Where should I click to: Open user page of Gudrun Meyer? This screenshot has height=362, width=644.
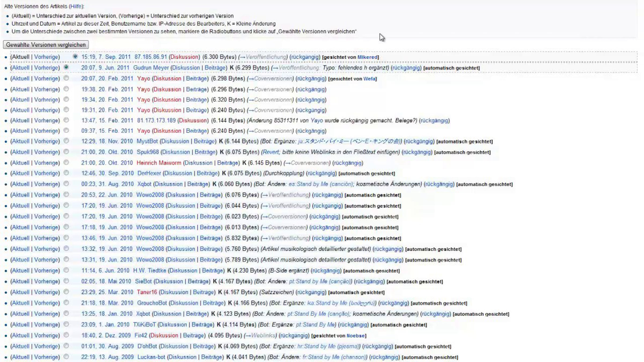pyautogui.click(x=151, y=68)
